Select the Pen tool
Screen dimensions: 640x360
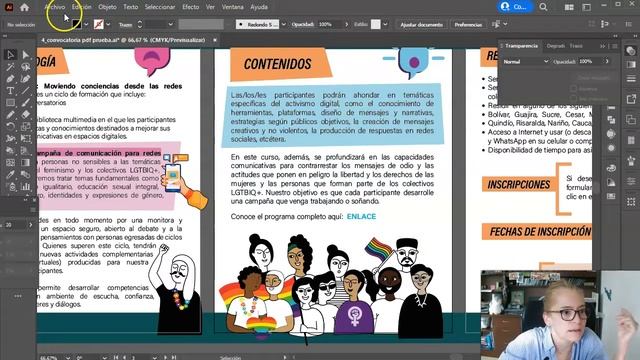pos(10,78)
